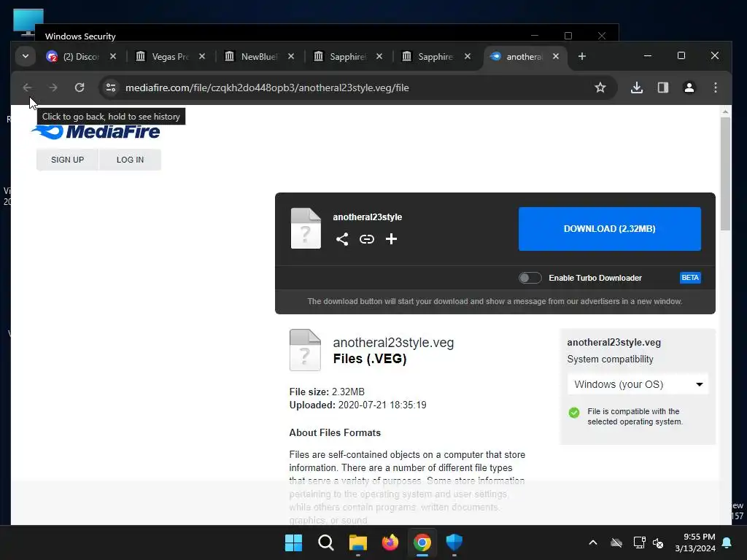The image size is (747, 560).
Task: Click the "Uploaded: 2020-07-21 18:35:19" text
Action: click(357, 405)
